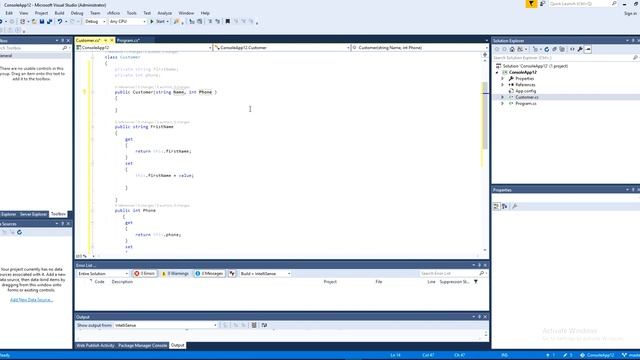Open the Customer(string Name, int Phone) member dropdown
This screenshot has height=360, width=640.
click(420, 48)
